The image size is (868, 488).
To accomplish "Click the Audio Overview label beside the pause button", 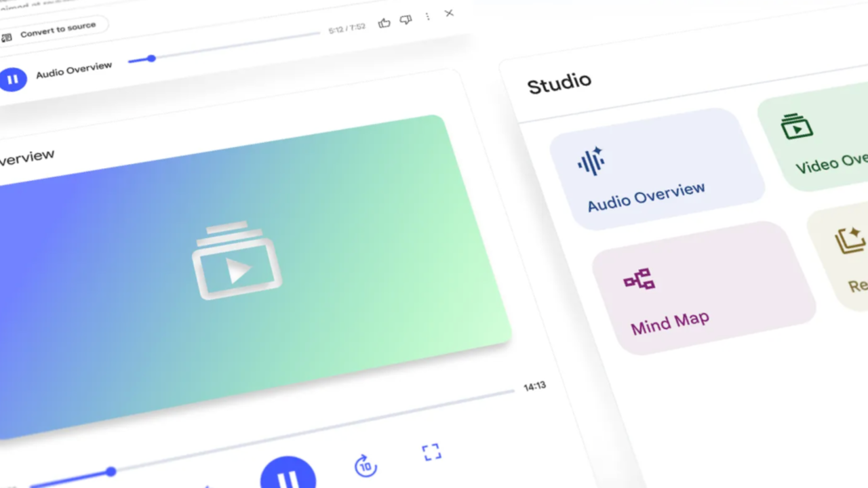I will [x=74, y=70].
